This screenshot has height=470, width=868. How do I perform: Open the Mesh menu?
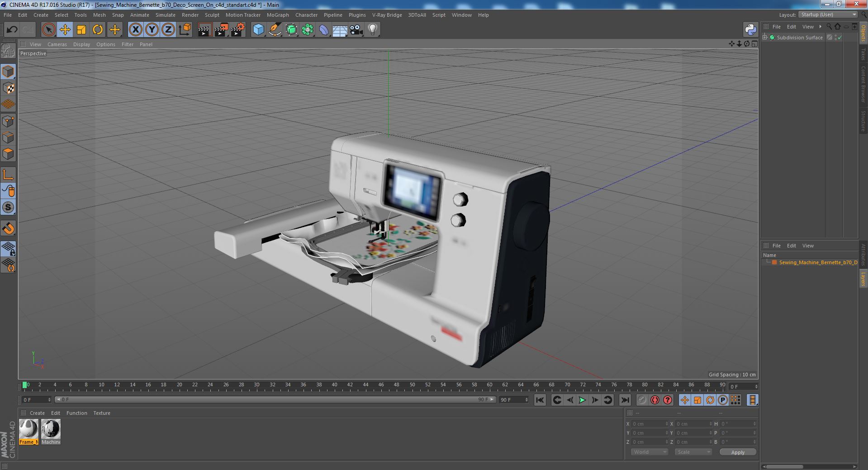point(99,15)
